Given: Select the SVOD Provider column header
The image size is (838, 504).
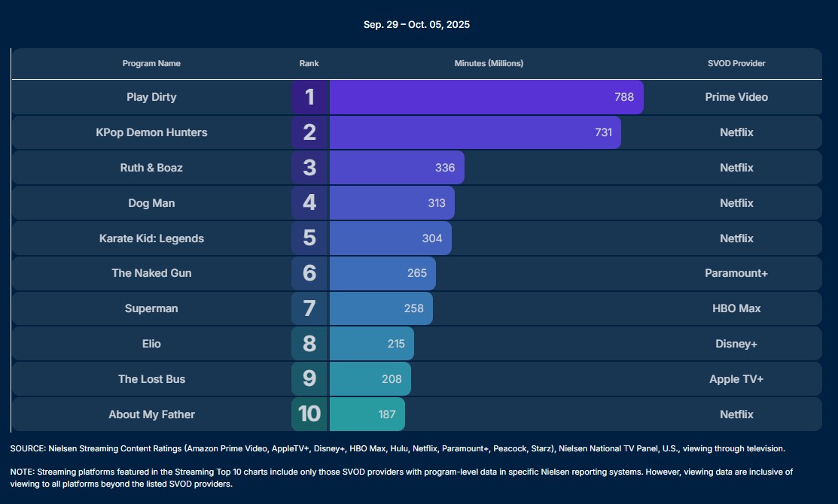Looking at the screenshot, I should click(736, 64).
